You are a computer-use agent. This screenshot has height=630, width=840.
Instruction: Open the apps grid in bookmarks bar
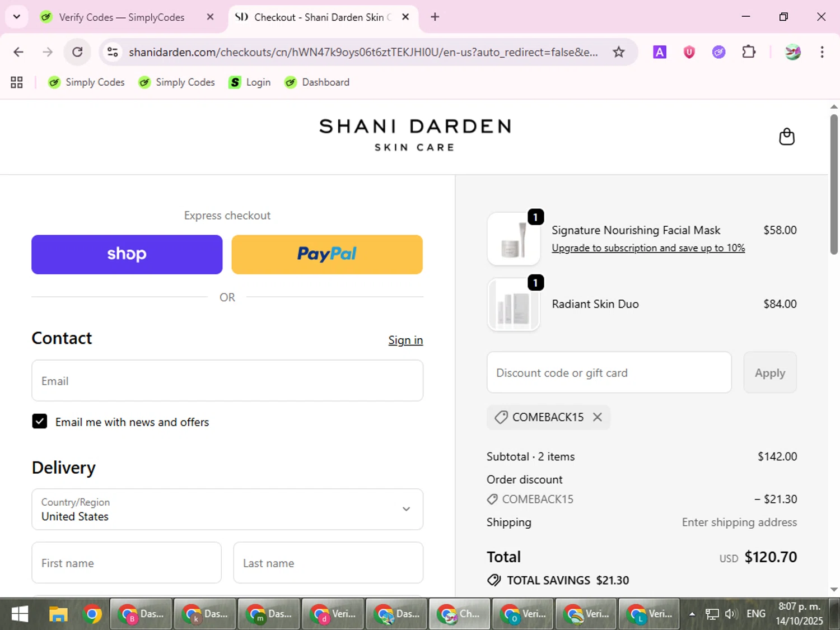[17, 82]
